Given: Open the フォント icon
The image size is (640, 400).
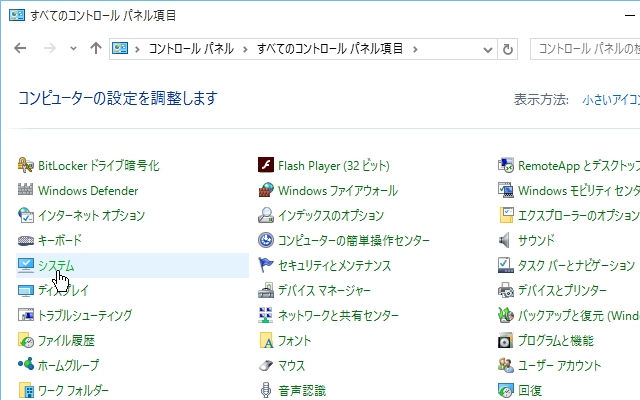Looking at the screenshot, I should (x=266, y=340).
